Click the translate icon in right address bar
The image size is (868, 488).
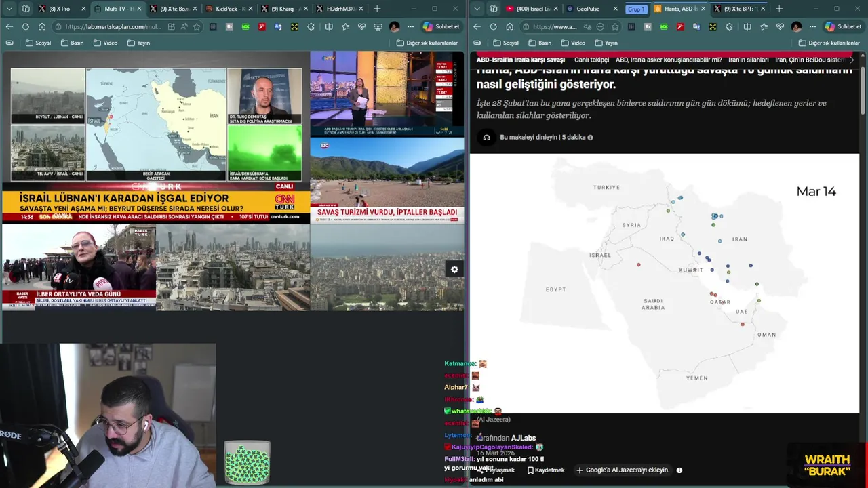click(x=587, y=26)
